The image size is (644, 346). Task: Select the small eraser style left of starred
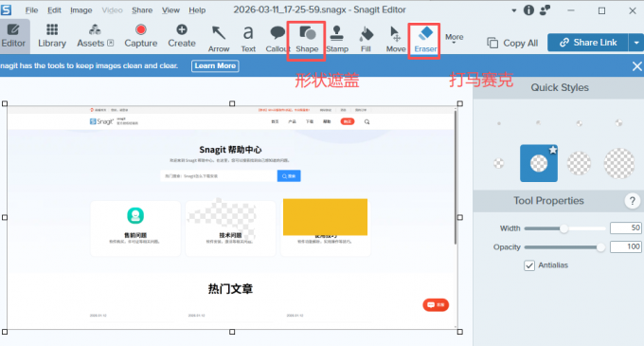498,164
